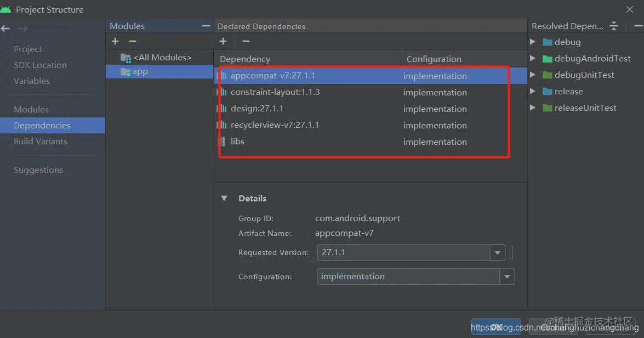Open the Project settings page
This screenshot has width=644, height=338.
click(28, 49)
